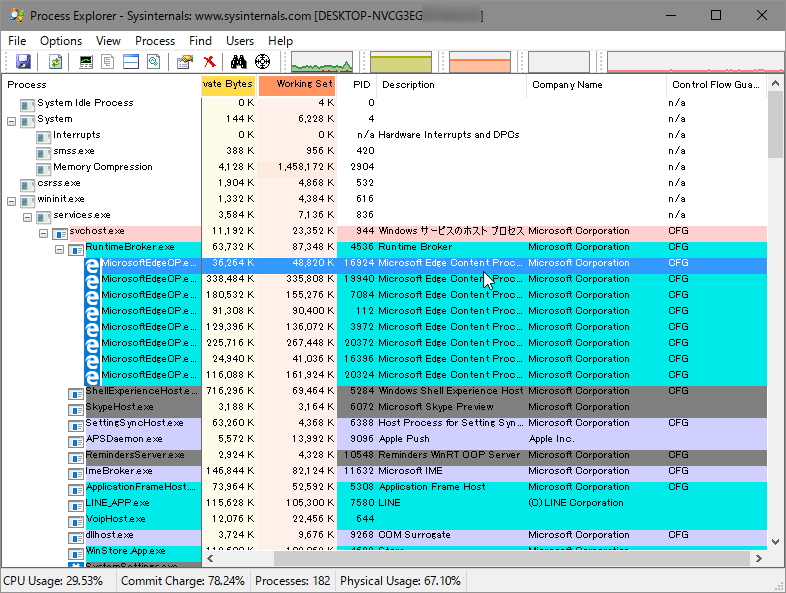
Task: Click 'Processes: 182' in status bar
Action: [x=293, y=581]
